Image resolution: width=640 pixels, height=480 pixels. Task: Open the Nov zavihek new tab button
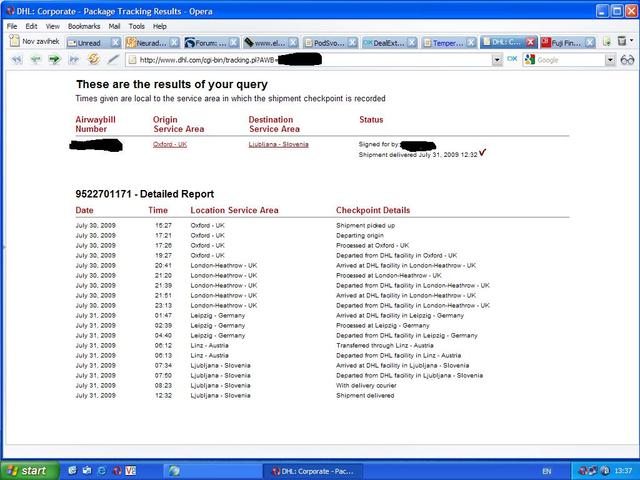tap(35, 41)
